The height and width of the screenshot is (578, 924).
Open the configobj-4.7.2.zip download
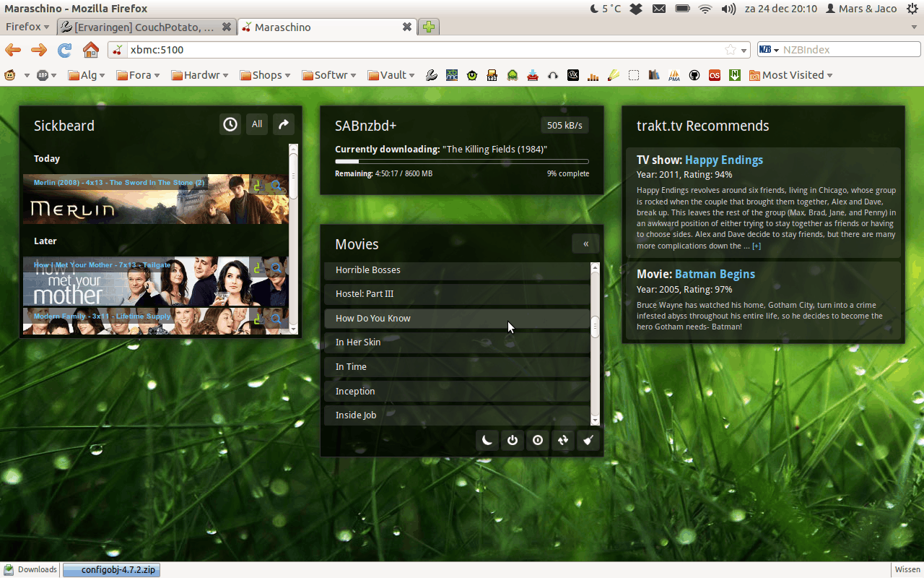(x=111, y=569)
